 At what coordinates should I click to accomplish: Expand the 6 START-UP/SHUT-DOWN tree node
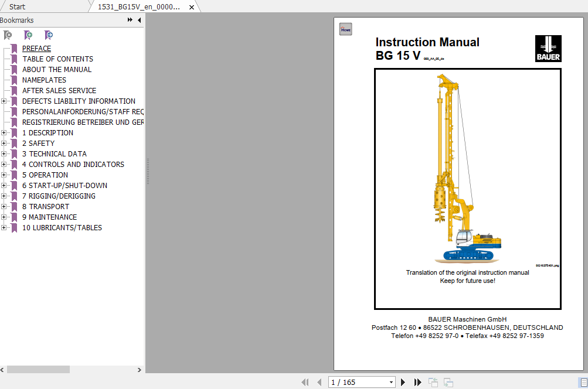pyautogui.click(x=4, y=186)
